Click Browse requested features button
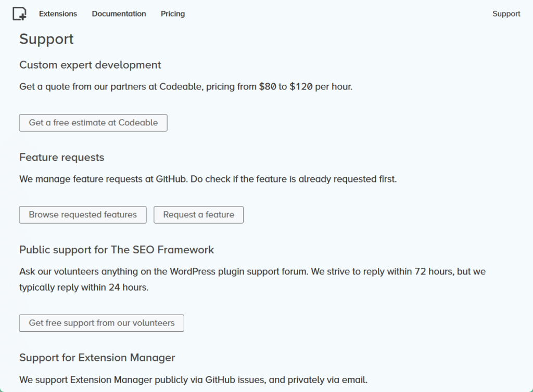 tap(83, 215)
